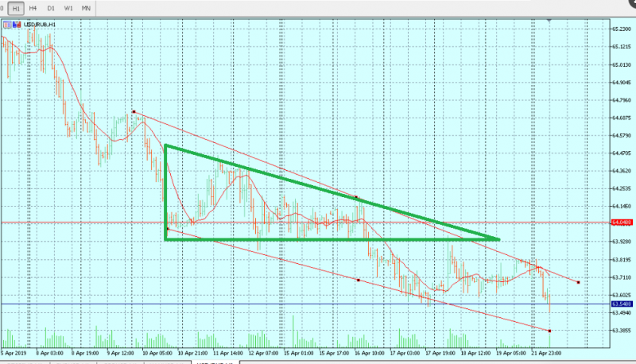Click the 64.6875 price scale value
Viewport: 636px width, 364px height.
pos(622,118)
